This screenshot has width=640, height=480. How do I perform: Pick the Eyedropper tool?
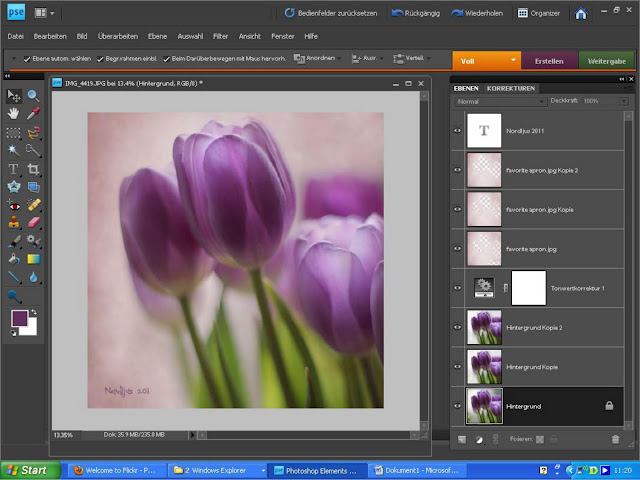coord(33,114)
